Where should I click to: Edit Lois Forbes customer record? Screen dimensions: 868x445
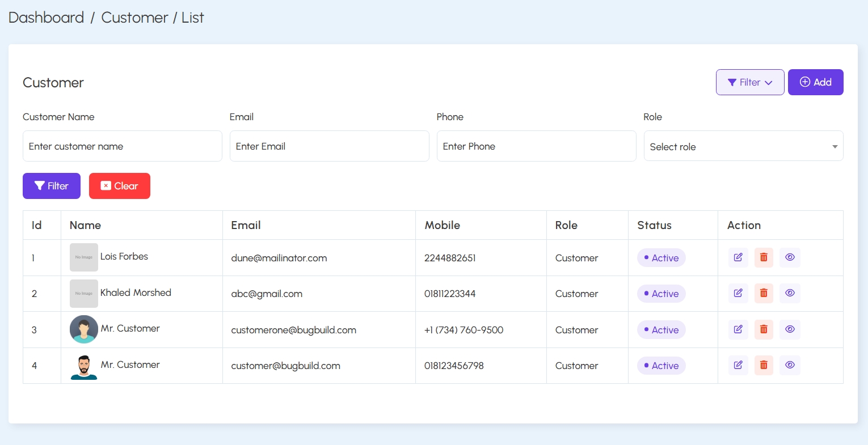pos(738,257)
